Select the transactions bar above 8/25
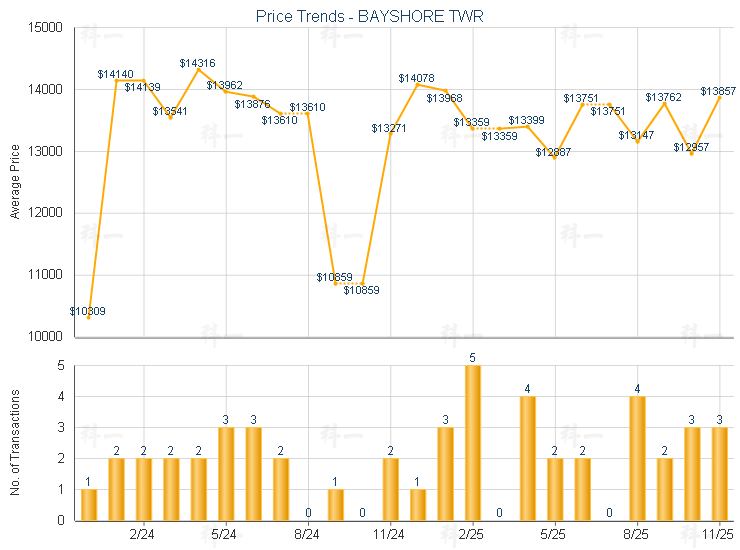 [637, 458]
